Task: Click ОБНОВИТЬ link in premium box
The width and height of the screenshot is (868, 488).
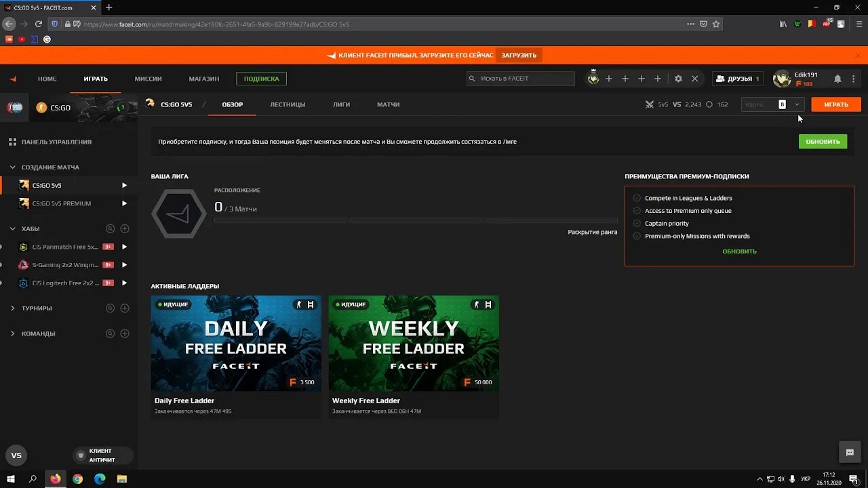Action: (x=739, y=251)
